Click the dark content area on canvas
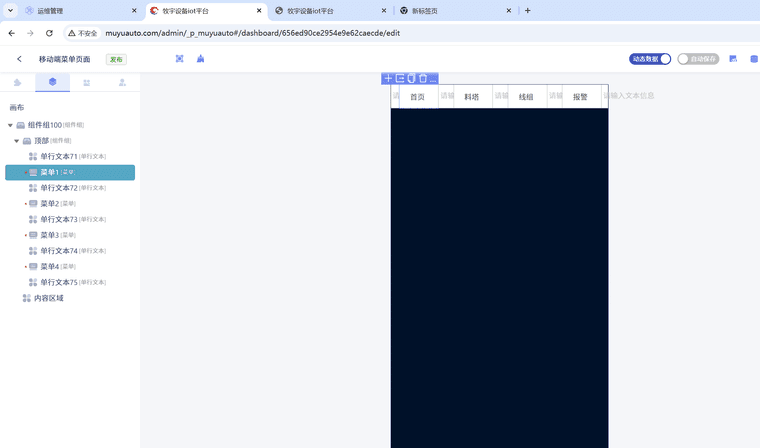 point(499,278)
